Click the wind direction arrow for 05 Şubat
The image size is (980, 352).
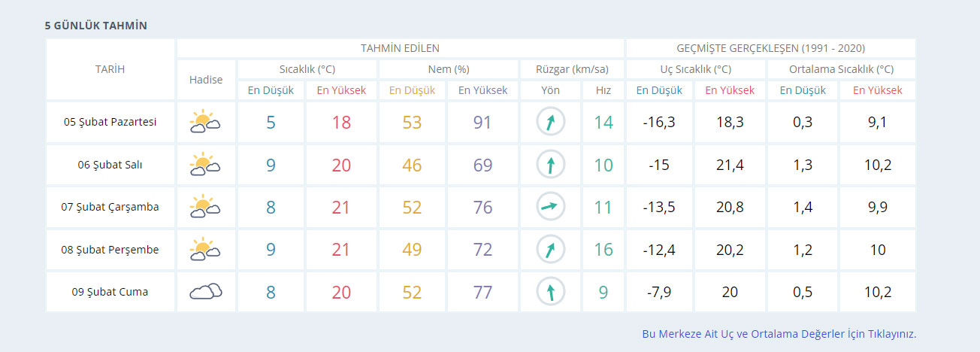(x=551, y=122)
